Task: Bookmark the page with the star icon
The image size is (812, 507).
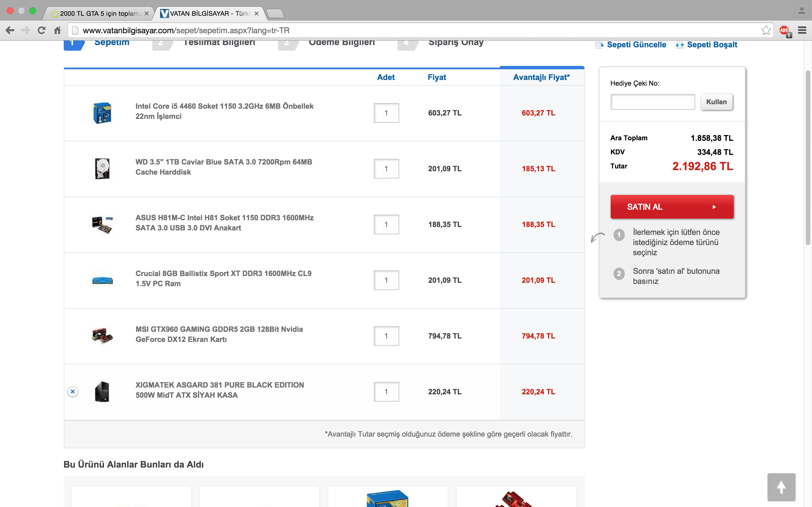Action: pyautogui.click(x=766, y=30)
